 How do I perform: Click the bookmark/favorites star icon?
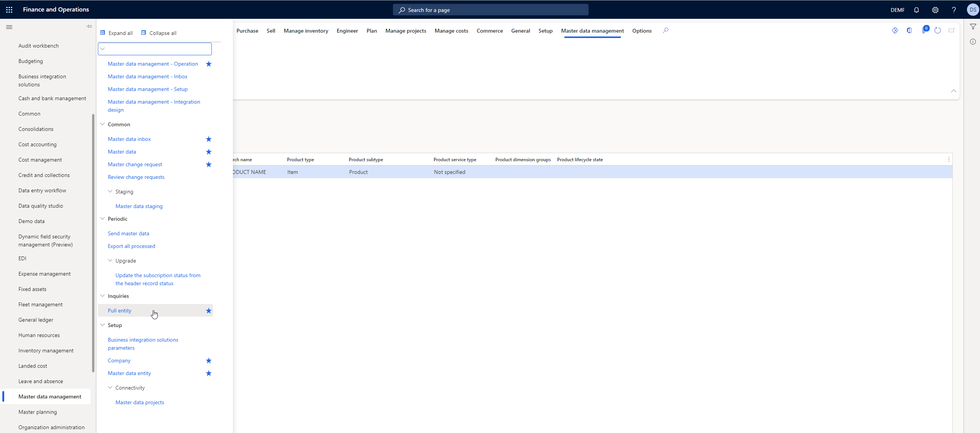pyautogui.click(x=208, y=311)
